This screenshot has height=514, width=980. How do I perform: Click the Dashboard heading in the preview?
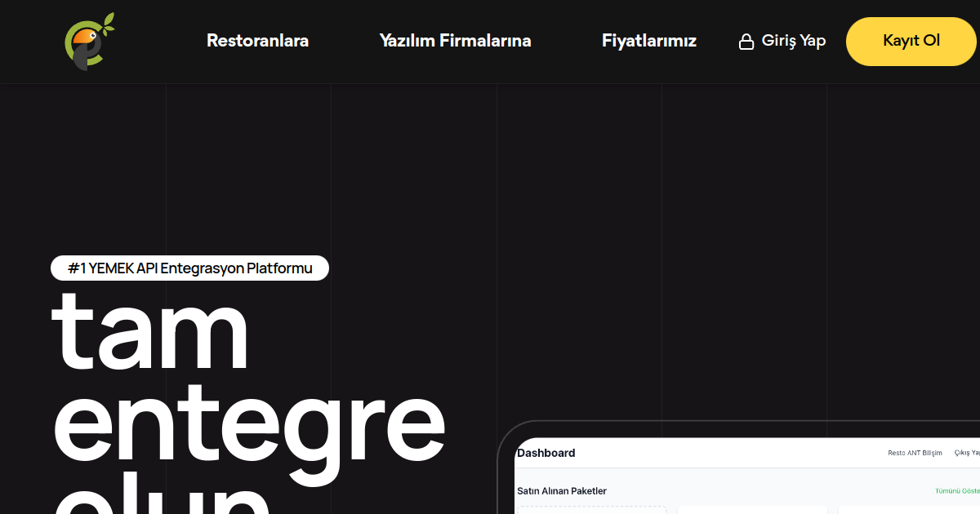tap(546, 453)
